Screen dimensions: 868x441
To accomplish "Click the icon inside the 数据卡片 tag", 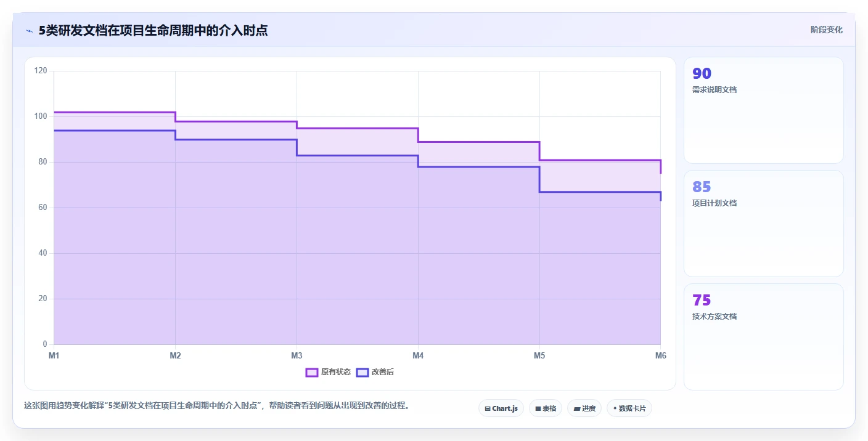I will click(x=615, y=408).
